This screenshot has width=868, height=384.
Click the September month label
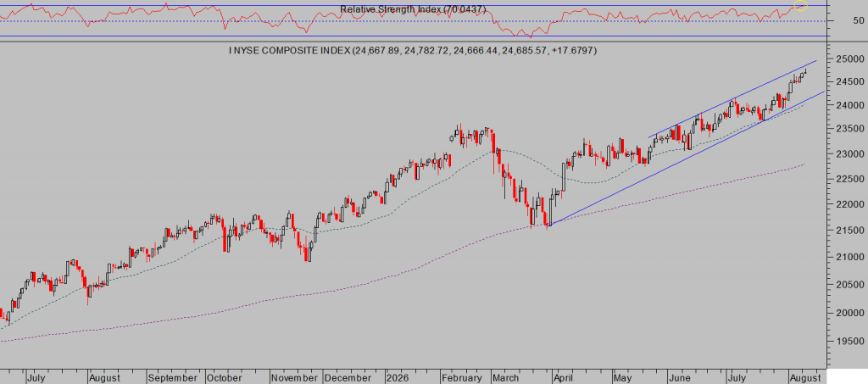tap(174, 378)
